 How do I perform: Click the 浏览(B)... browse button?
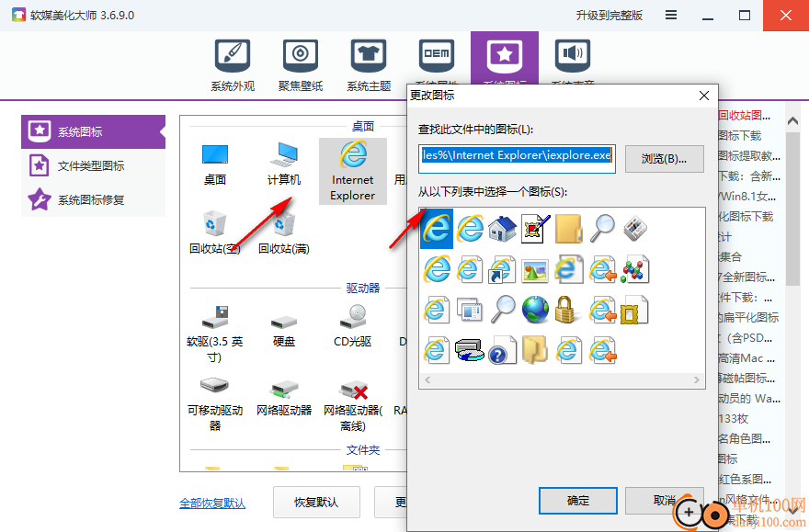[664, 159]
